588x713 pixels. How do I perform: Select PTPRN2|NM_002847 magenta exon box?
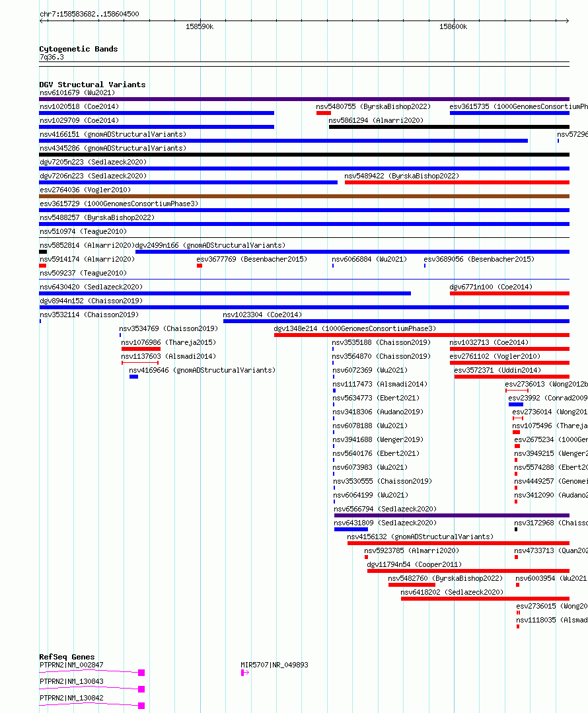point(141,673)
